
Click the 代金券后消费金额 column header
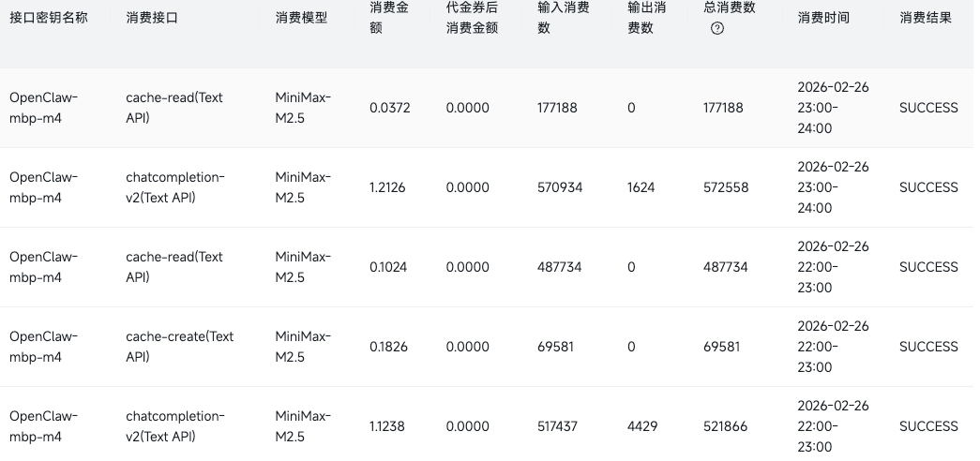pyautogui.click(x=472, y=18)
